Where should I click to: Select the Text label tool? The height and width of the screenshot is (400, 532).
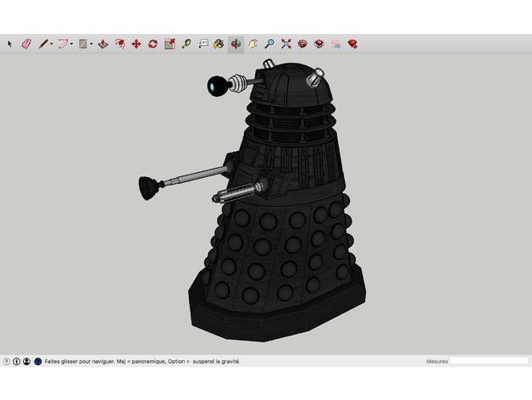pyautogui.click(x=203, y=44)
